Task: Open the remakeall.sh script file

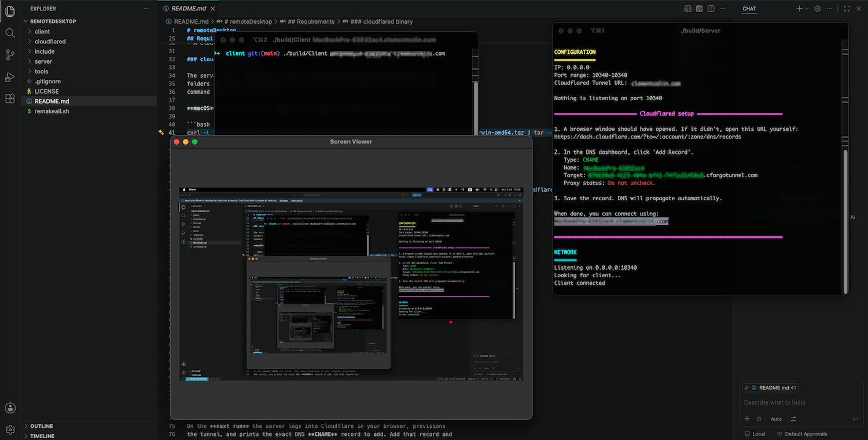Action: coord(89,111)
